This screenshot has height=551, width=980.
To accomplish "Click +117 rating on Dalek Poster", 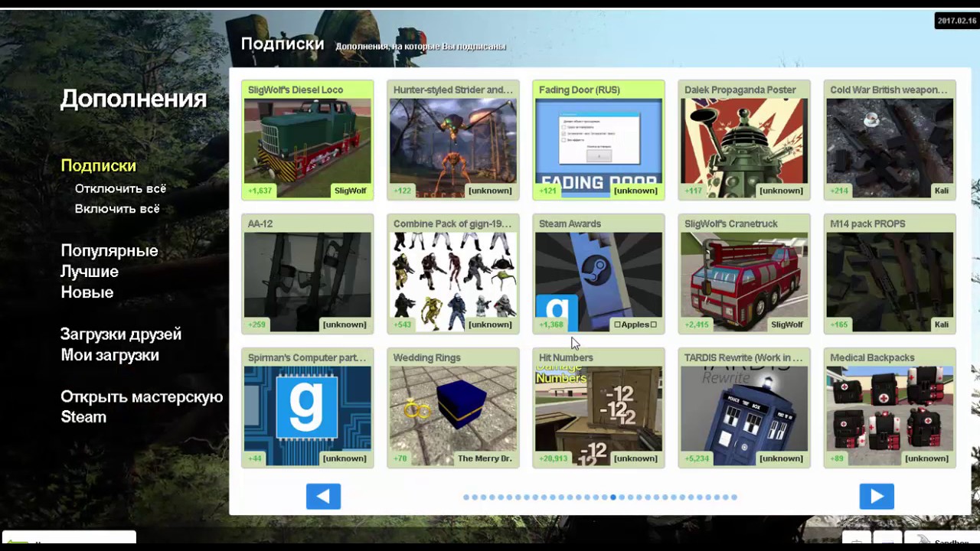I will click(694, 191).
